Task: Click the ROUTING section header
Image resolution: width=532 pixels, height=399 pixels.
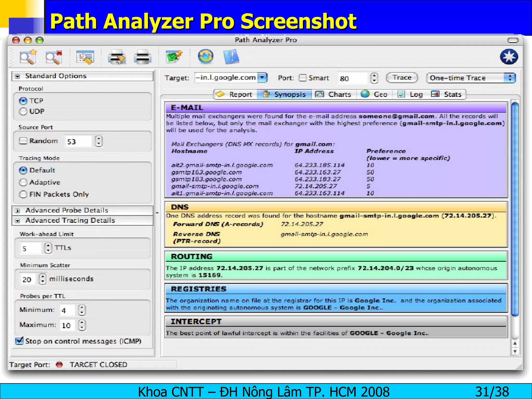Action: click(x=336, y=257)
